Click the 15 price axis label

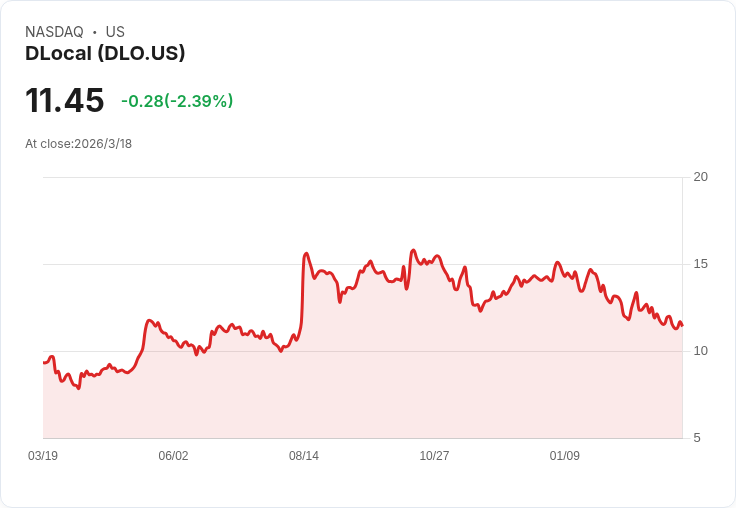(701, 264)
